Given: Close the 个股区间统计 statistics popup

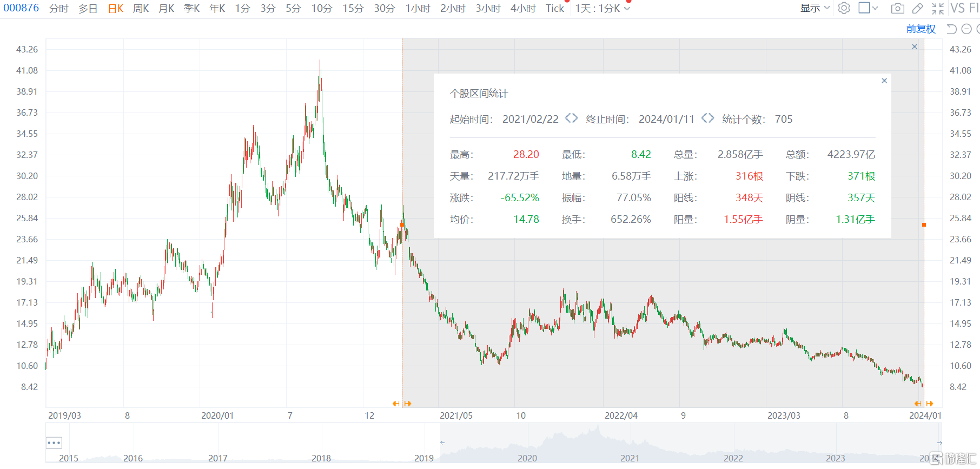Looking at the screenshot, I should click(884, 81).
